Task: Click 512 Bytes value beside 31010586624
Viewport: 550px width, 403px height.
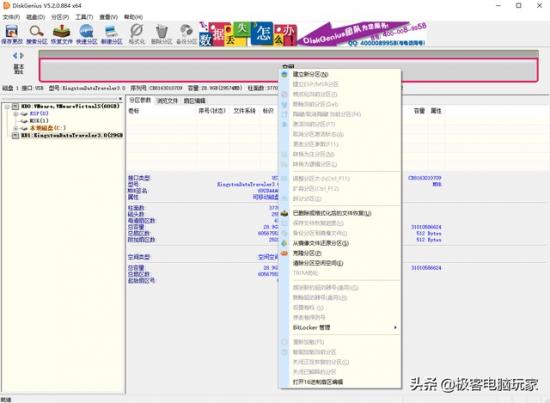Action: 429,234
